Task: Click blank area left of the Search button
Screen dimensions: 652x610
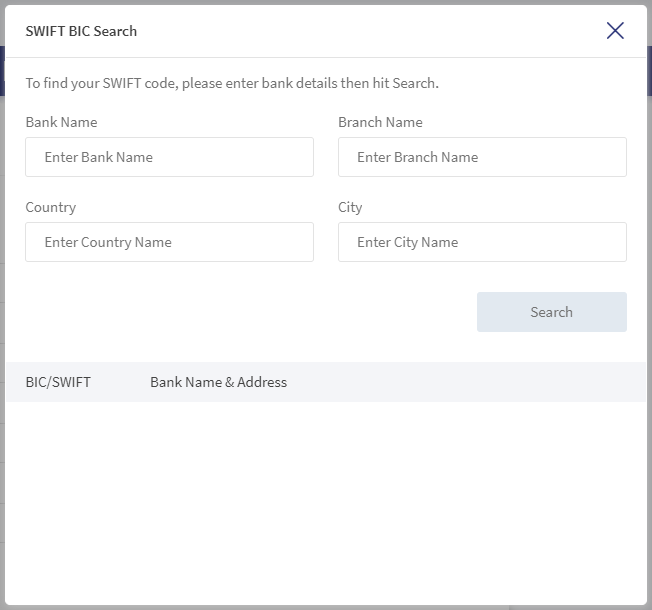Action: [x=249, y=312]
